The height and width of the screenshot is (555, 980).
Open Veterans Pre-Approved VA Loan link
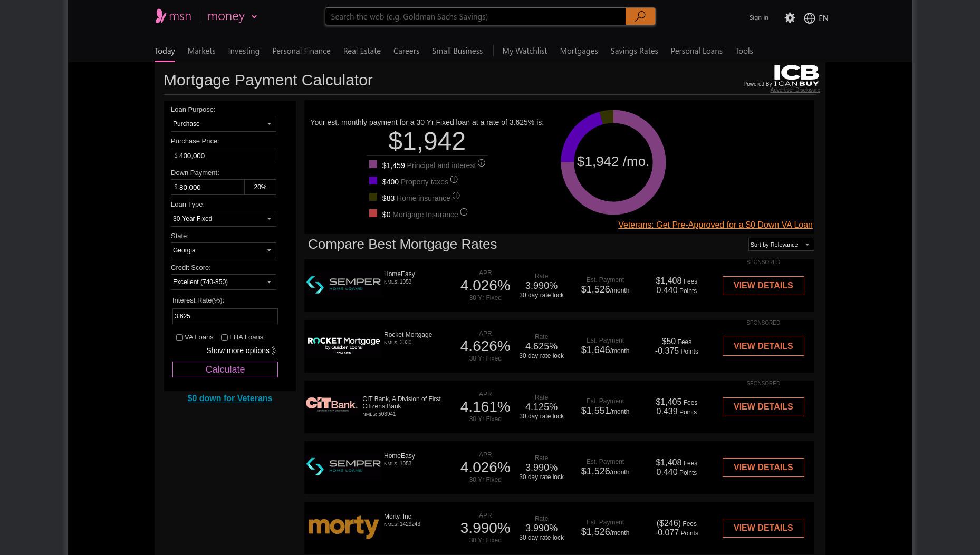pos(715,225)
